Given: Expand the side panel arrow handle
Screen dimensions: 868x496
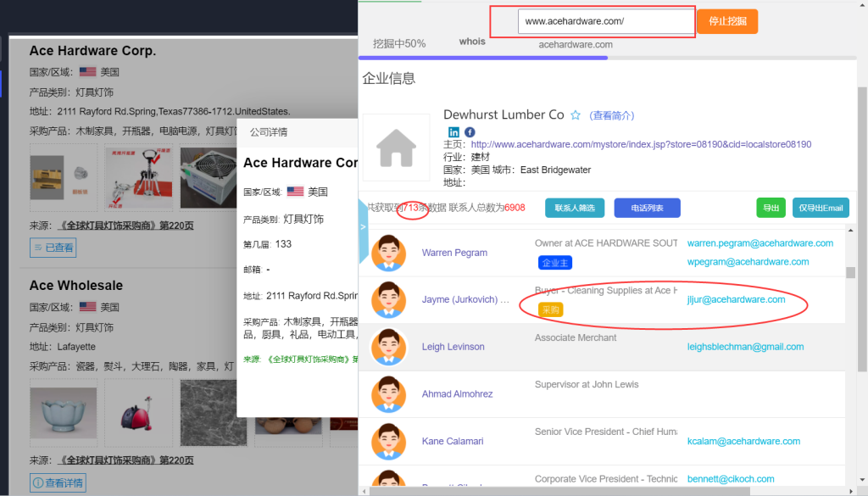Looking at the screenshot, I should (364, 227).
